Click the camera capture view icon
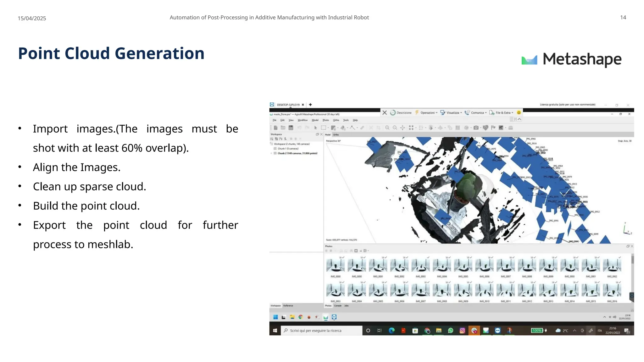The height and width of the screenshot is (362, 644). click(476, 128)
